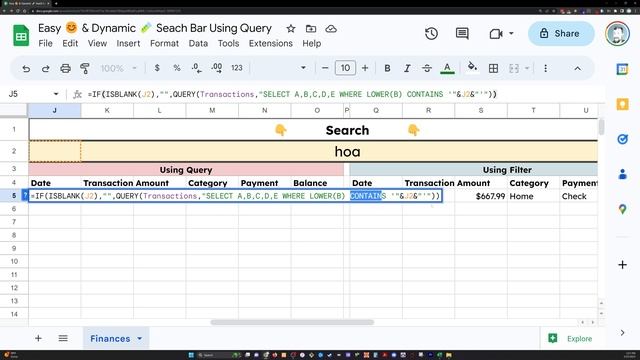Viewport: 640px width, 360px height.
Task: Open Contacts in side panel
Action: pos(622,174)
